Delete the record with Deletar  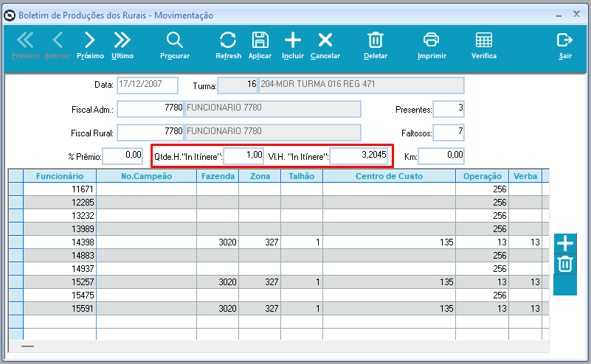[x=376, y=46]
